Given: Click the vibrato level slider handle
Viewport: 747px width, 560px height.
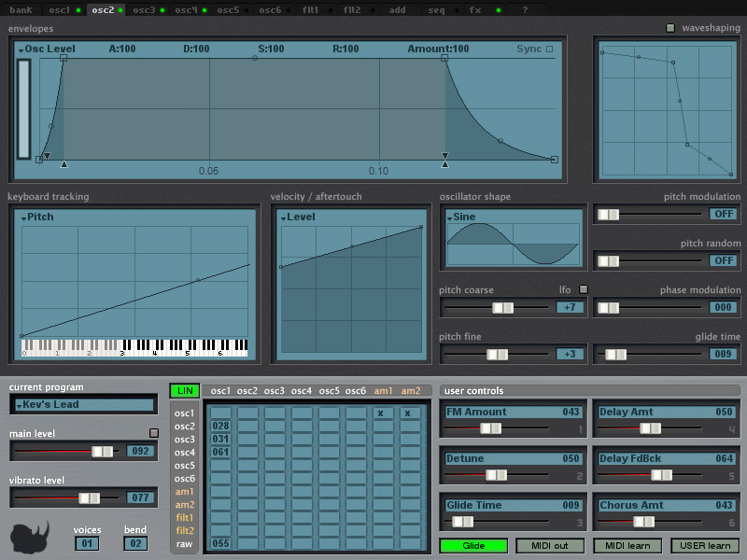Looking at the screenshot, I should coord(89,498).
